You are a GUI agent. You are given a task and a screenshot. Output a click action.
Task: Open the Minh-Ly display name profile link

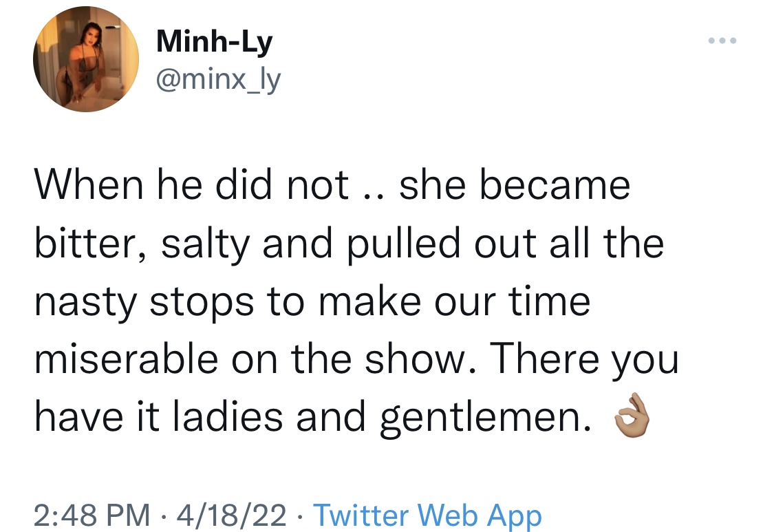(x=214, y=41)
